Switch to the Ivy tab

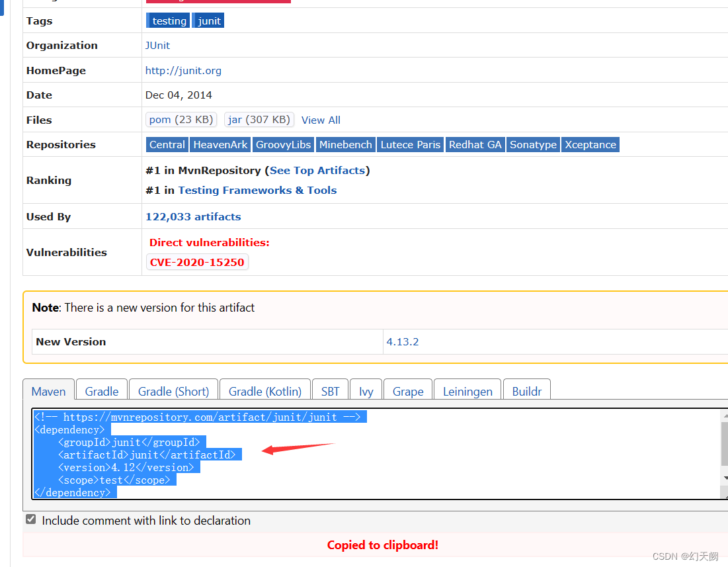366,392
